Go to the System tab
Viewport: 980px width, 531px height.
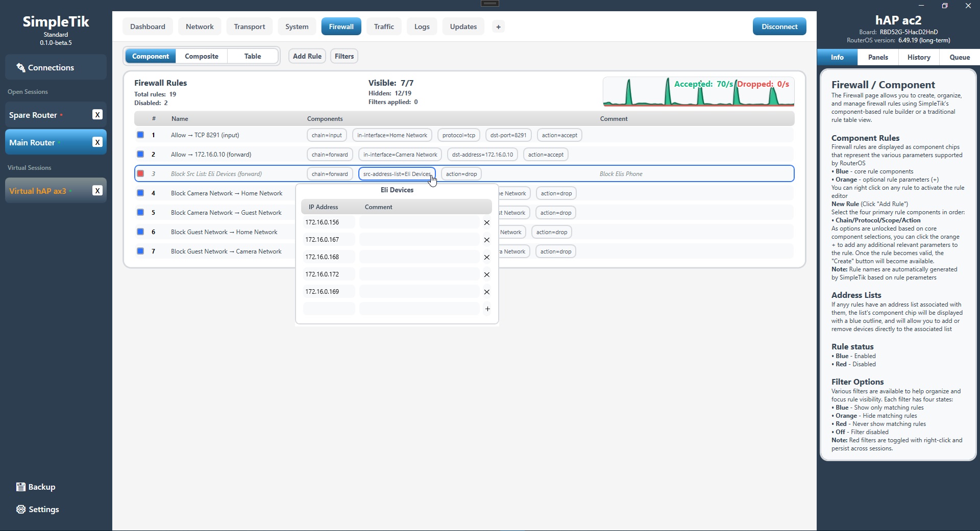pyautogui.click(x=297, y=27)
